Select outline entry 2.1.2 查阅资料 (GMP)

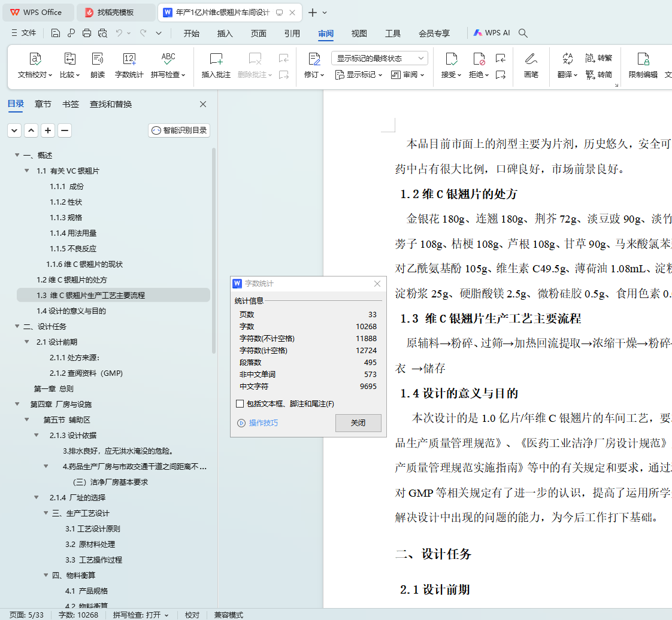(86, 373)
